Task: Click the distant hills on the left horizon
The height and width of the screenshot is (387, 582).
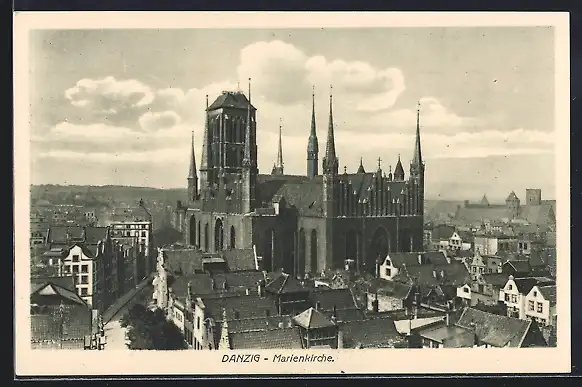Action: point(108,195)
